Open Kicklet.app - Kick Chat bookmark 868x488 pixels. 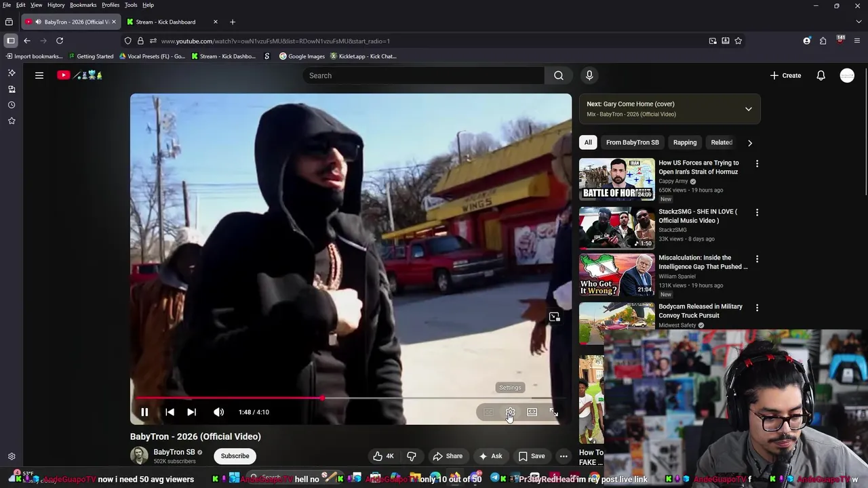tap(363, 56)
